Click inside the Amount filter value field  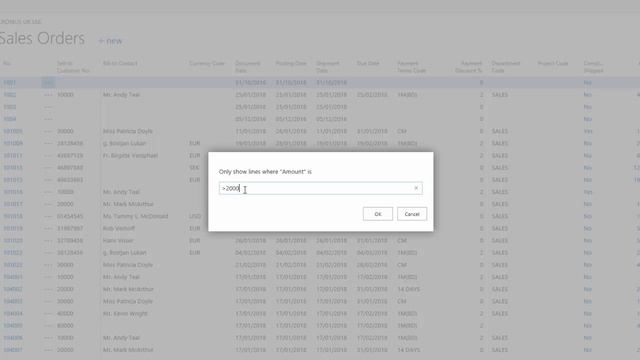(x=320, y=188)
